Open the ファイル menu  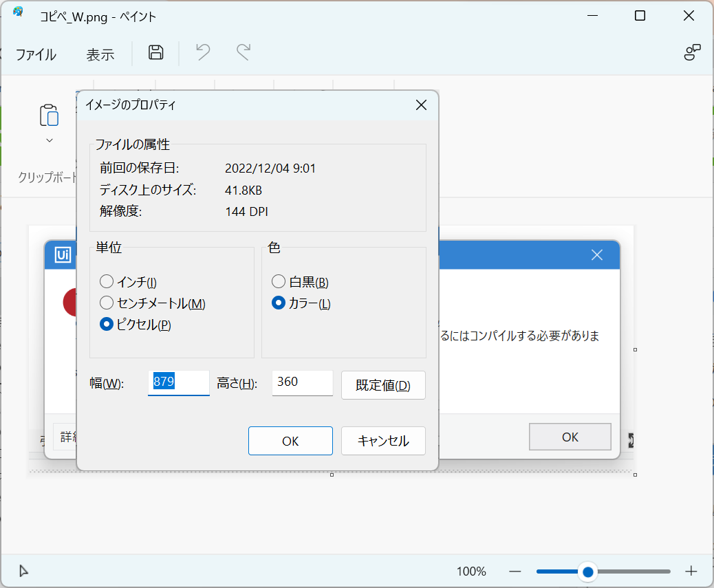click(x=35, y=54)
